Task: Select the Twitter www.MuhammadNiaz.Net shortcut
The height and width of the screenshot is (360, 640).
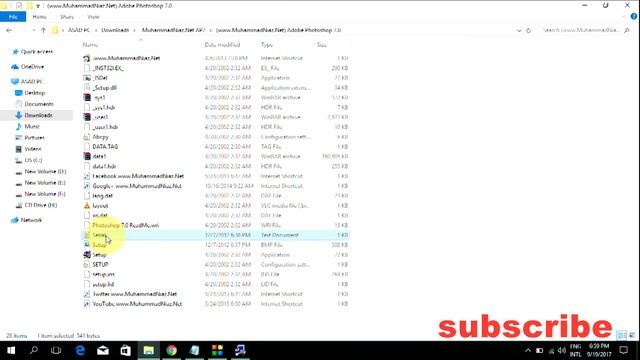Action: [135, 294]
